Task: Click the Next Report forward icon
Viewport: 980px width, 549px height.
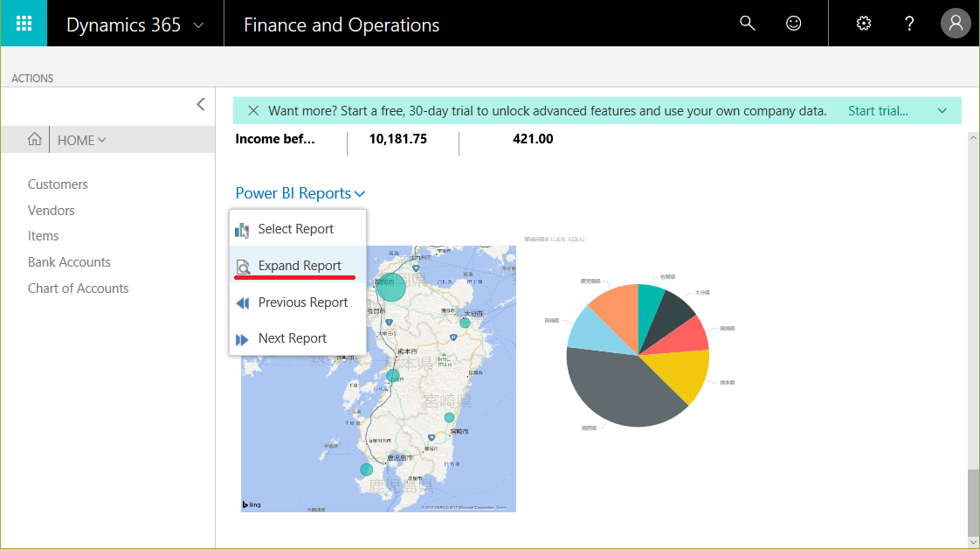Action: pos(242,339)
